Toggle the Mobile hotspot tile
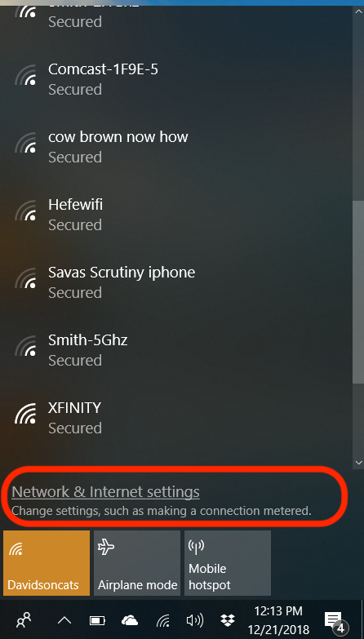The width and height of the screenshot is (364, 639). click(228, 563)
